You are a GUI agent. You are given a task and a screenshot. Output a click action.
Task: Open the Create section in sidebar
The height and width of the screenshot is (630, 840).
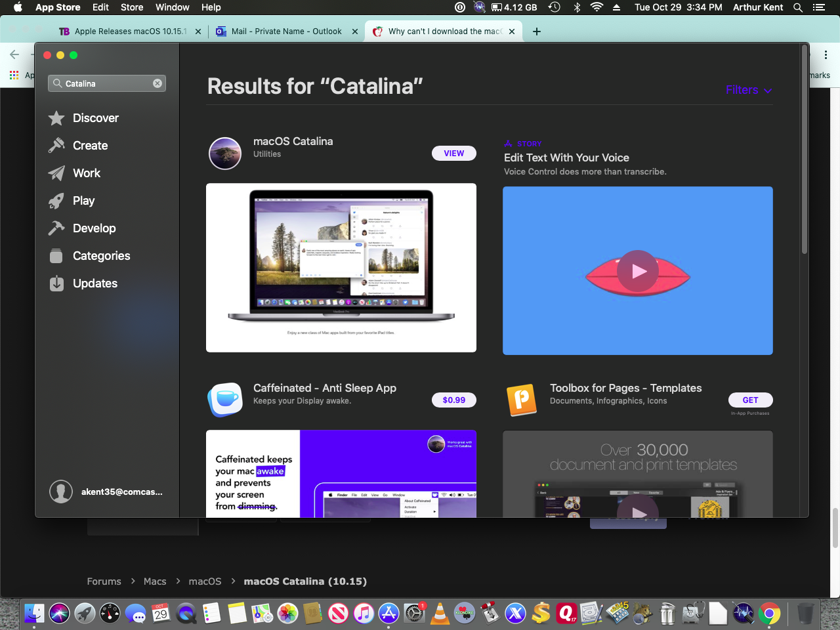pos(78,146)
